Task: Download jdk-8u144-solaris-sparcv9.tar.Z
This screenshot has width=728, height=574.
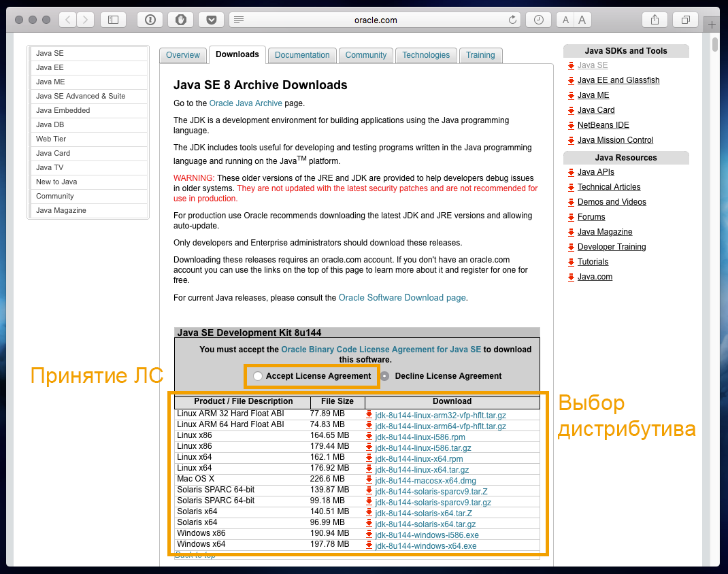Action: pyautogui.click(x=431, y=492)
